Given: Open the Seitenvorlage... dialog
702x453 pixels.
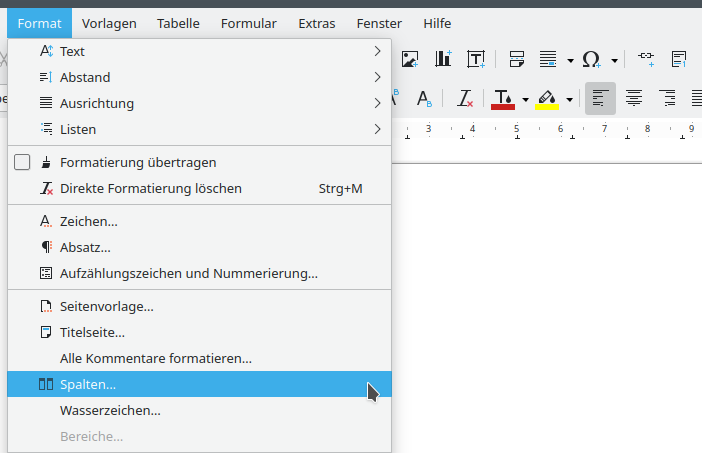Looking at the screenshot, I should [x=106, y=306].
